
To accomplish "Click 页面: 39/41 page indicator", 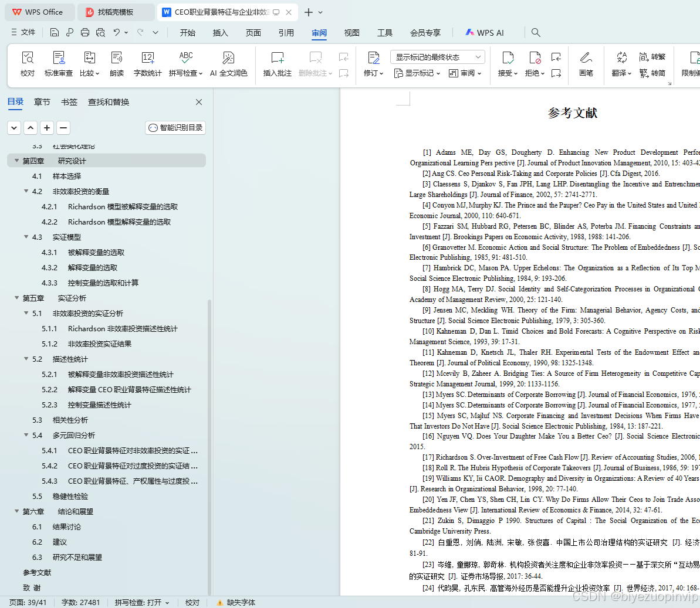I will tap(28, 602).
